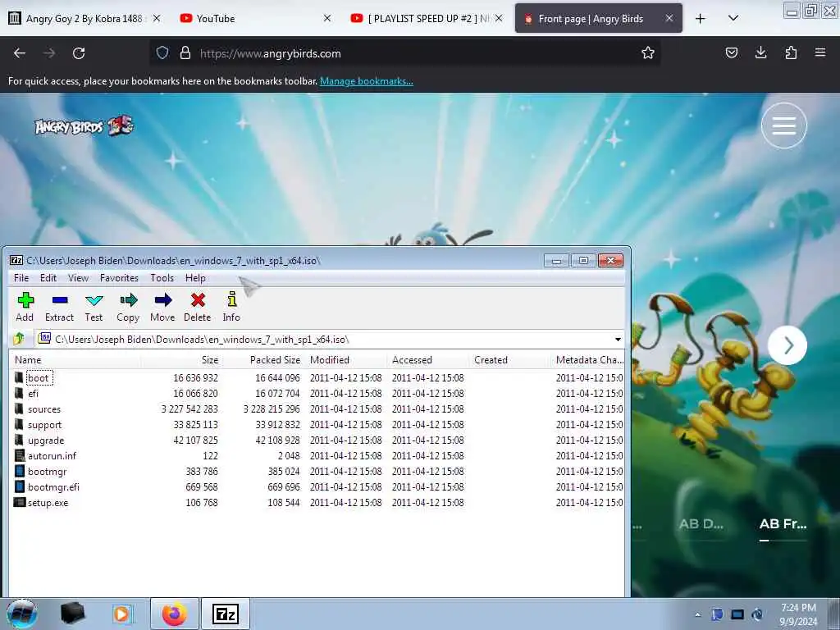Open Favorites menu in 7-Zip
The width and height of the screenshot is (840, 630).
[x=119, y=278]
